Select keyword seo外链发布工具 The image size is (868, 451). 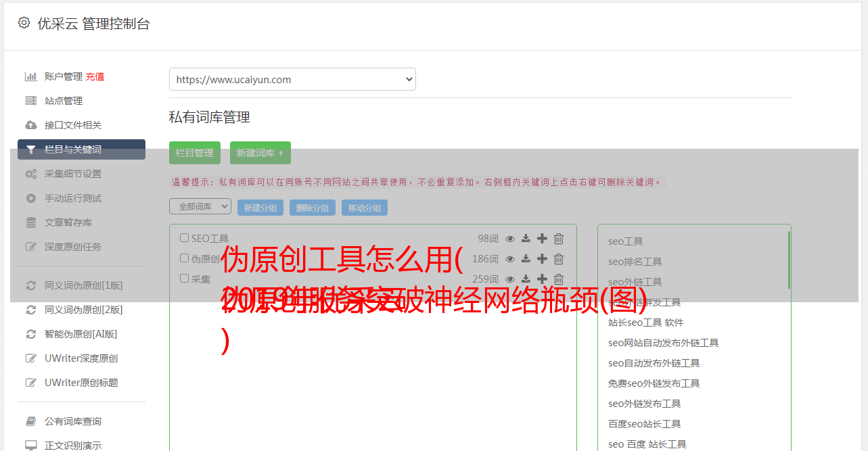point(645,404)
